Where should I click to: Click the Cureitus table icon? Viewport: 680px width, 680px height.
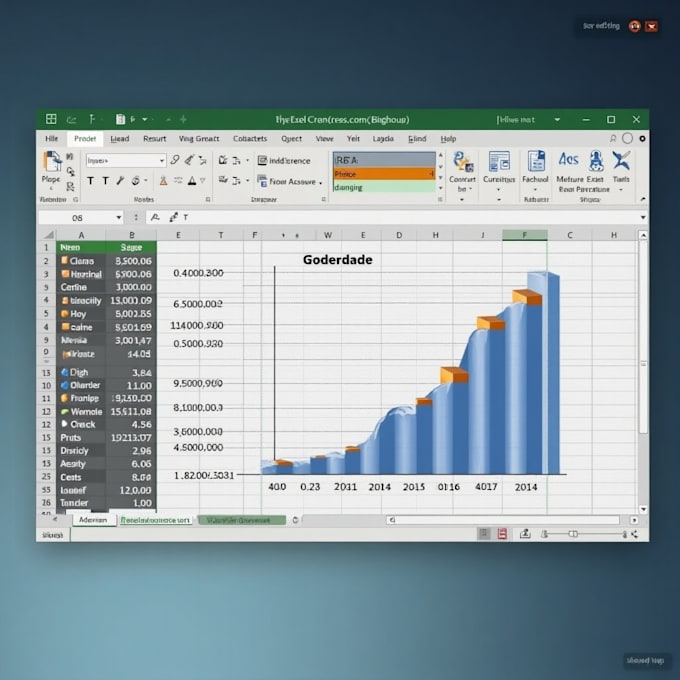click(499, 162)
